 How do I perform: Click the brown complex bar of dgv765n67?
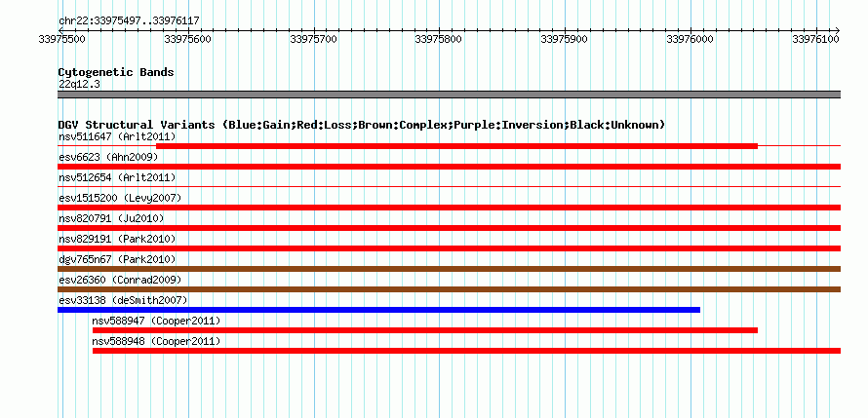(449, 269)
